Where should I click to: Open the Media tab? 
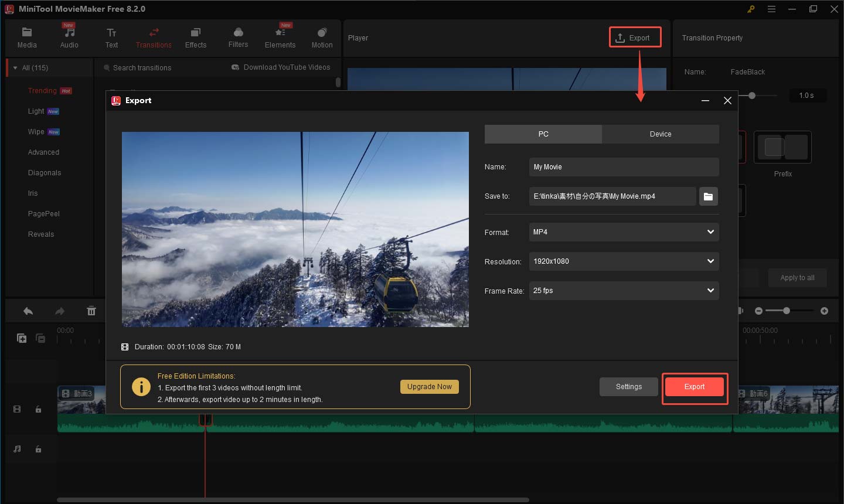[27, 38]
